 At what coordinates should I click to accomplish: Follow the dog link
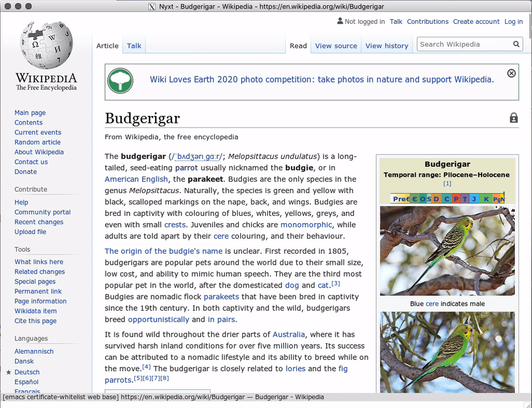click(292, 285)
